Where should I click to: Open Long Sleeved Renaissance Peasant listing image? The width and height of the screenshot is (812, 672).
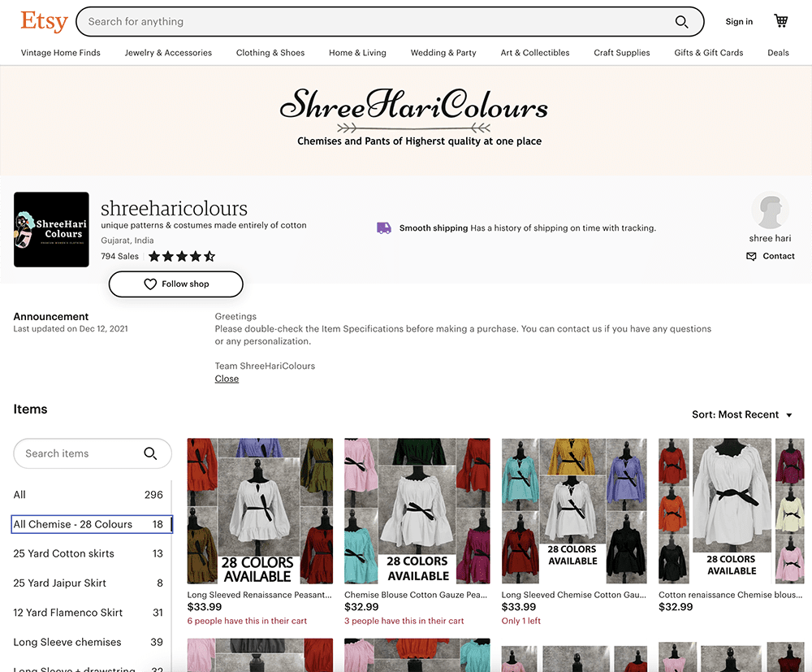(260, 511)
